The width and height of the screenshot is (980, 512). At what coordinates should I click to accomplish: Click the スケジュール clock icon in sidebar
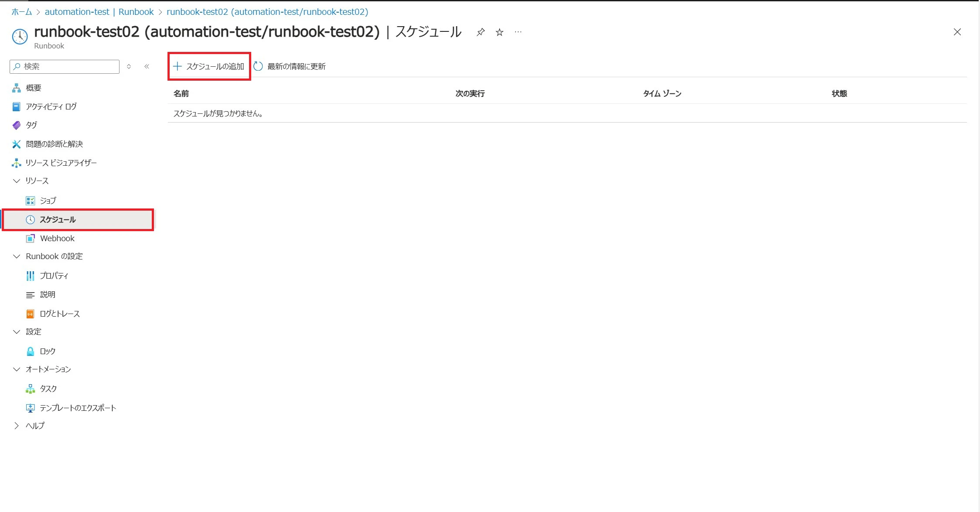[x=30, y=220]
